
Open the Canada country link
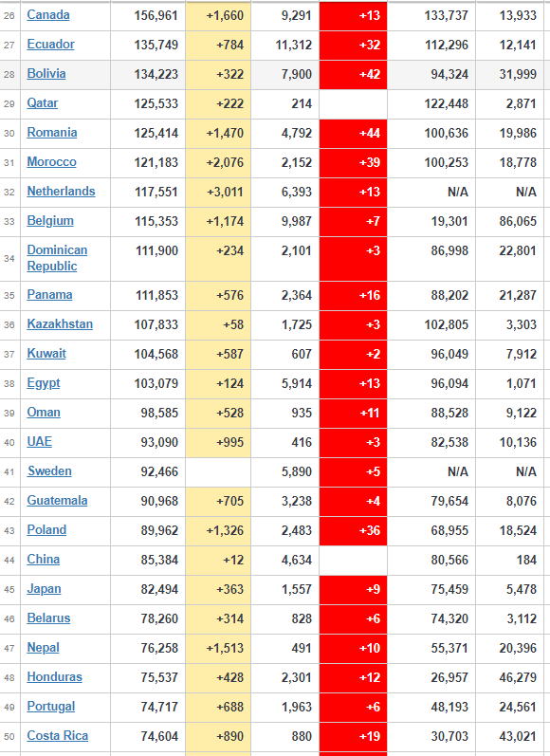click(x=48, y=15)
